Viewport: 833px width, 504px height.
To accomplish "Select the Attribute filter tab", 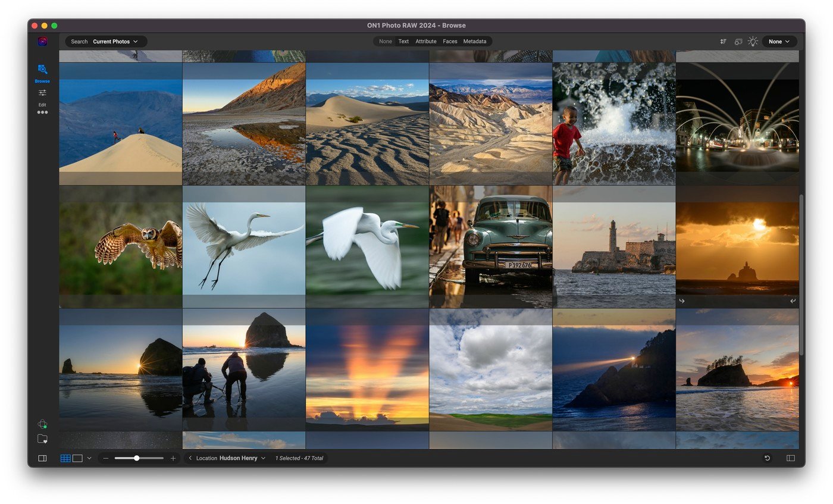I will tap(426, 42).
